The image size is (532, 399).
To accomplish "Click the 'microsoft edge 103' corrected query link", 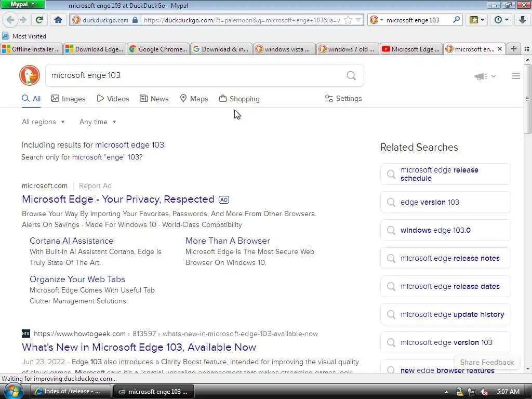I will coord(129,145).
